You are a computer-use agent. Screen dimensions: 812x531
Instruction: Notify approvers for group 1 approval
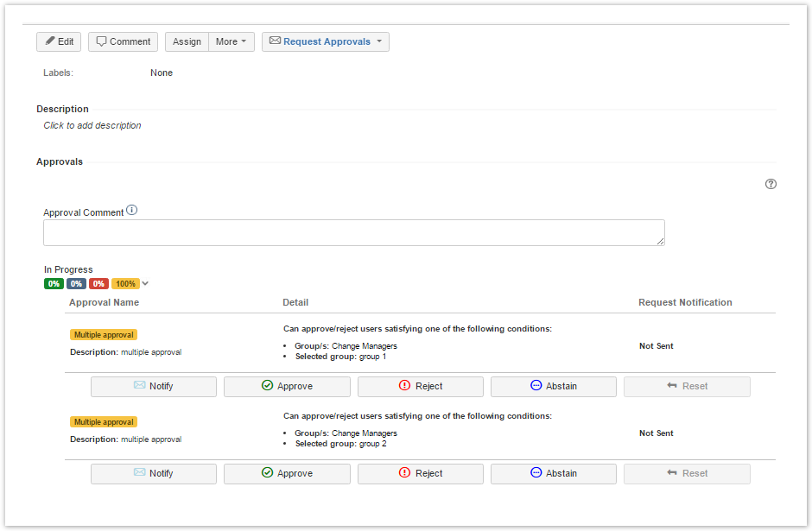(x=154, y=386)
